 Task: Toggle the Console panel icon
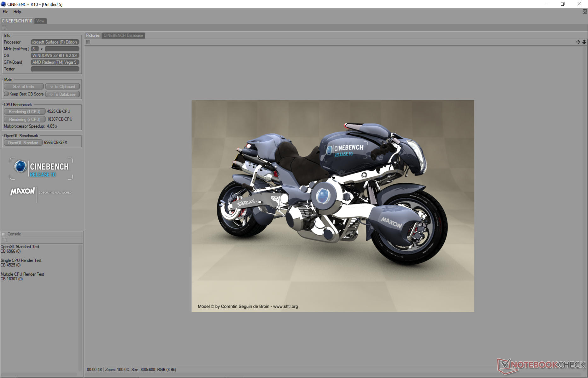(x=4, y=234)
